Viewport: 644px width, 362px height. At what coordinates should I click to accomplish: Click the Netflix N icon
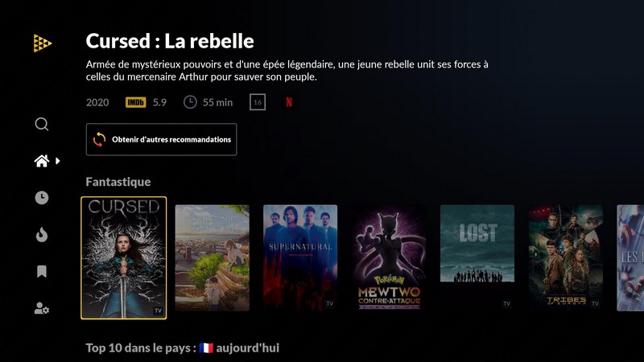coord(289,102)
